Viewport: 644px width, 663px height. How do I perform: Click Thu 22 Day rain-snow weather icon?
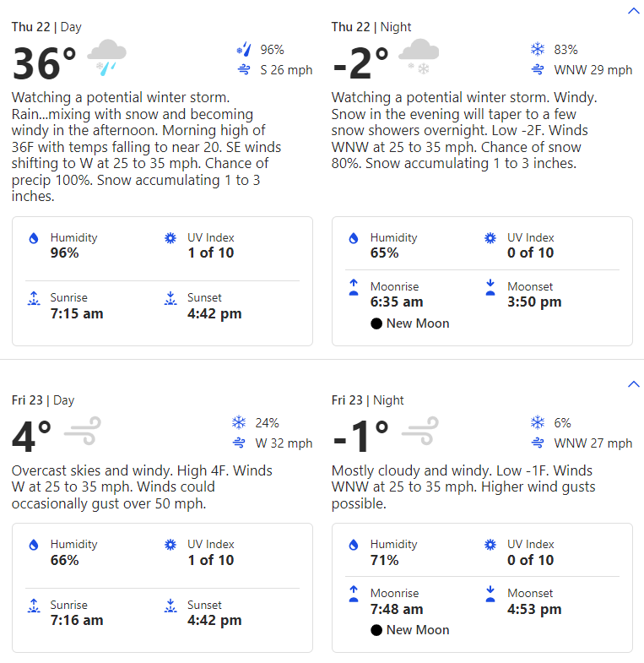coord(107,55)
